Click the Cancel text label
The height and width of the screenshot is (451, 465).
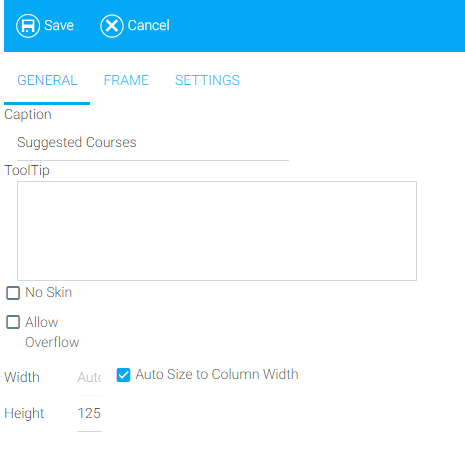pyautogui.click(x=149, y=25)
